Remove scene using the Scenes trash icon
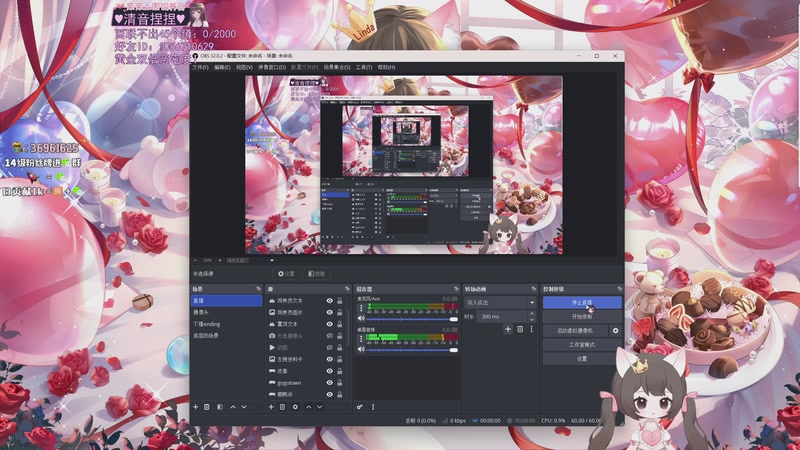 [x=207, y=407]
